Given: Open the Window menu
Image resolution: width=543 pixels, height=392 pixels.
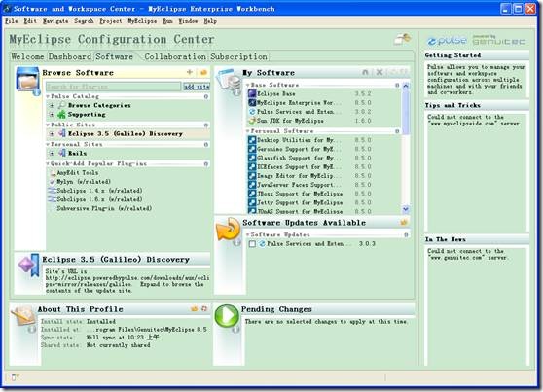Looking at the screenshot, I should [188, 21].
